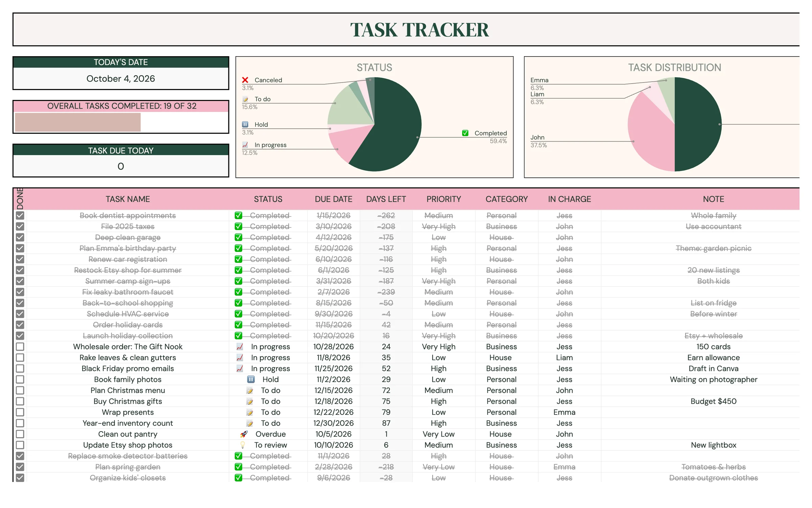Click the lightbulb icon for Update Etsy shop photos
Viewport: 812px width, 508px height.
pos(243,445)
